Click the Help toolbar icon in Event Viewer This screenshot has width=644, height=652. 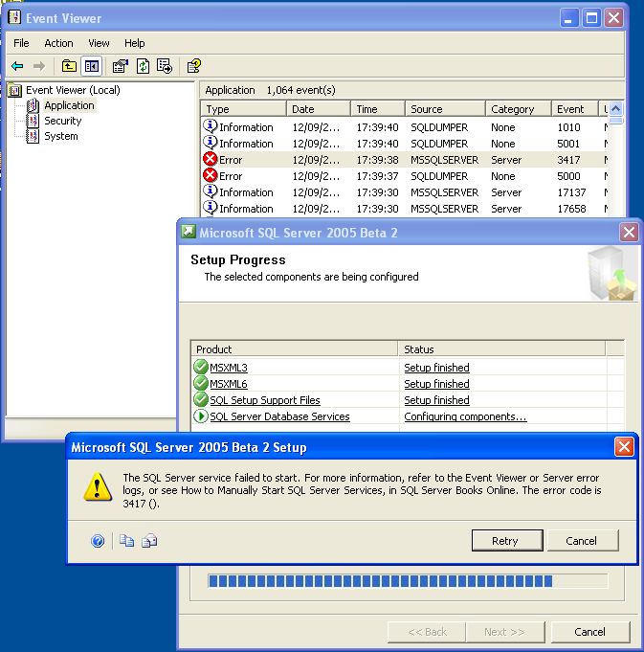pyautogui.click(x=193, y=66)
